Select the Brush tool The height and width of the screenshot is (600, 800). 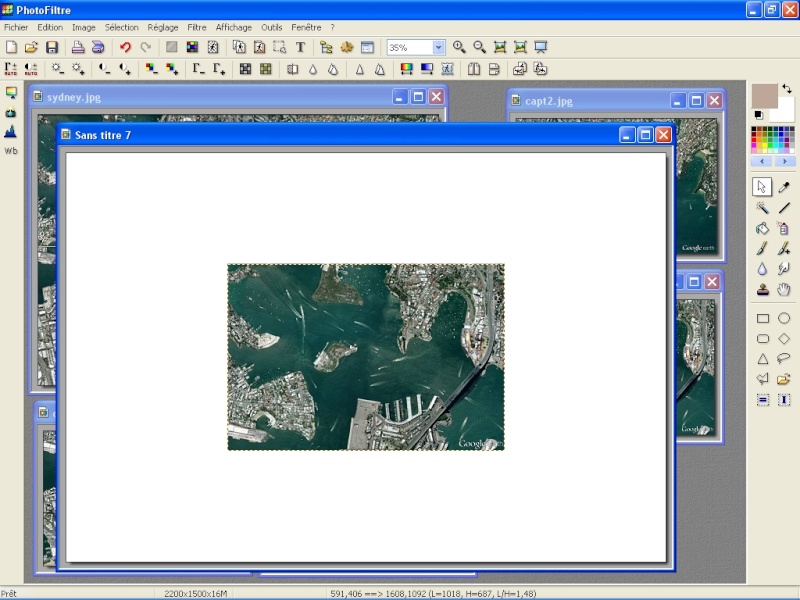[762, 248]
